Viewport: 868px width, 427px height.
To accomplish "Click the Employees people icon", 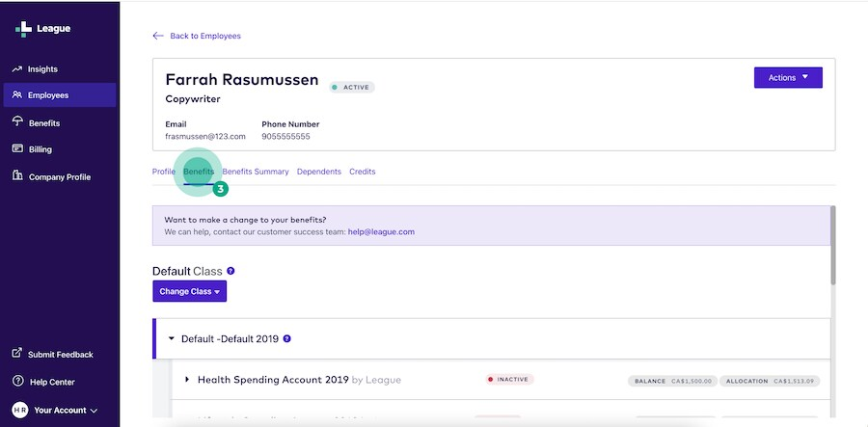I will coord(17,95).
